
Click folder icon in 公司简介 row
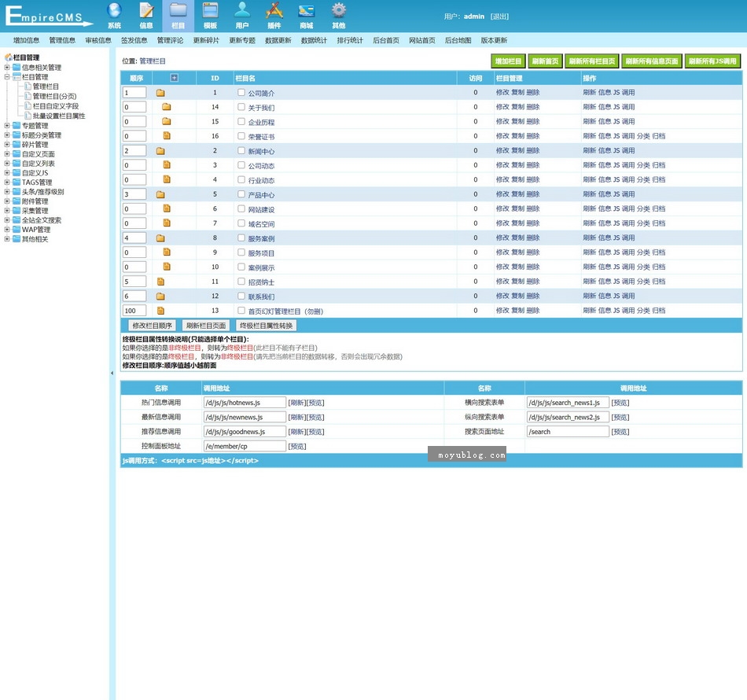click(160, 93)
